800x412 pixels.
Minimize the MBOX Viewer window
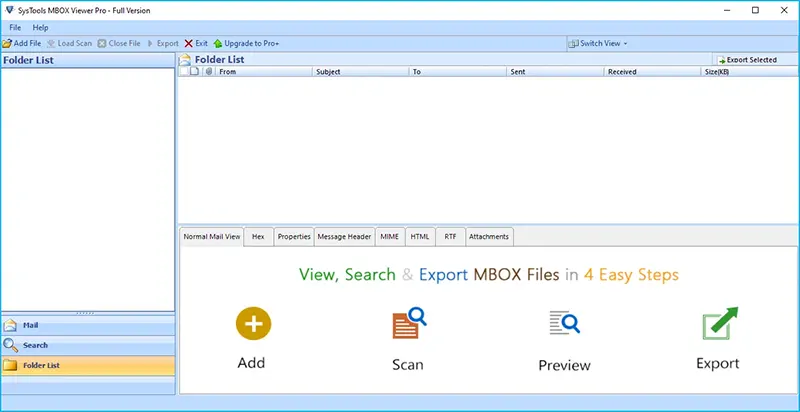pyautogui.click(x=727, y=10)
